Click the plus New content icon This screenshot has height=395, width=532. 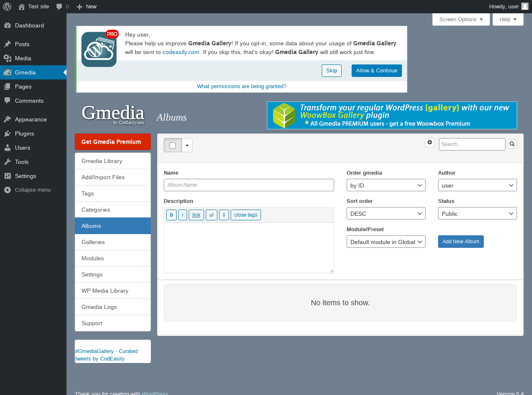point(79,7)
